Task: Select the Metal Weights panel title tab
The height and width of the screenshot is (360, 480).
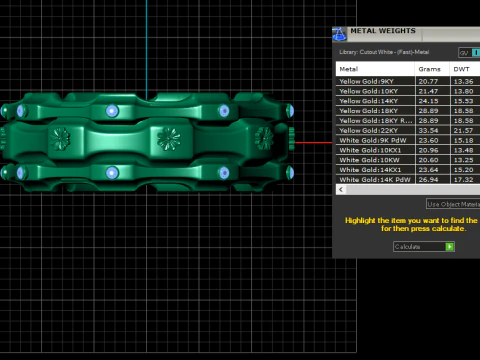Action: 383,31
